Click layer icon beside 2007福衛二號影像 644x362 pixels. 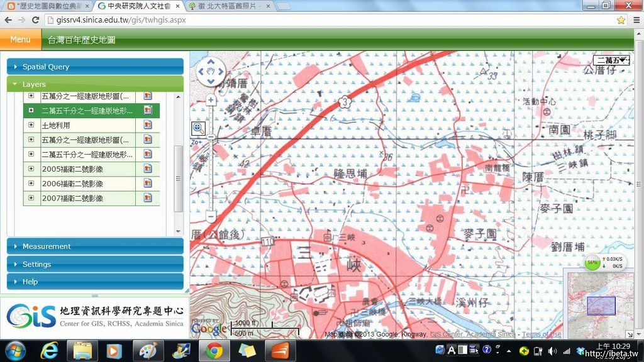148,198
